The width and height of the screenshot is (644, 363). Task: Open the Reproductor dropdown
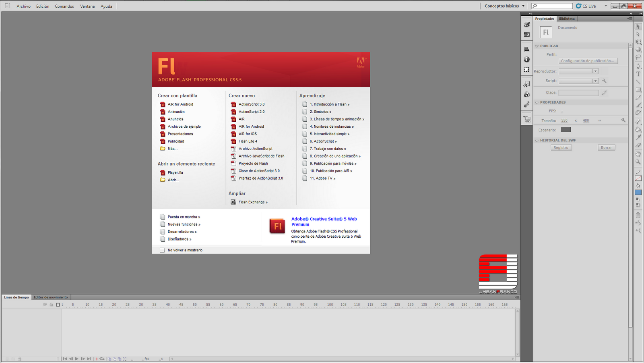point(578,71)
